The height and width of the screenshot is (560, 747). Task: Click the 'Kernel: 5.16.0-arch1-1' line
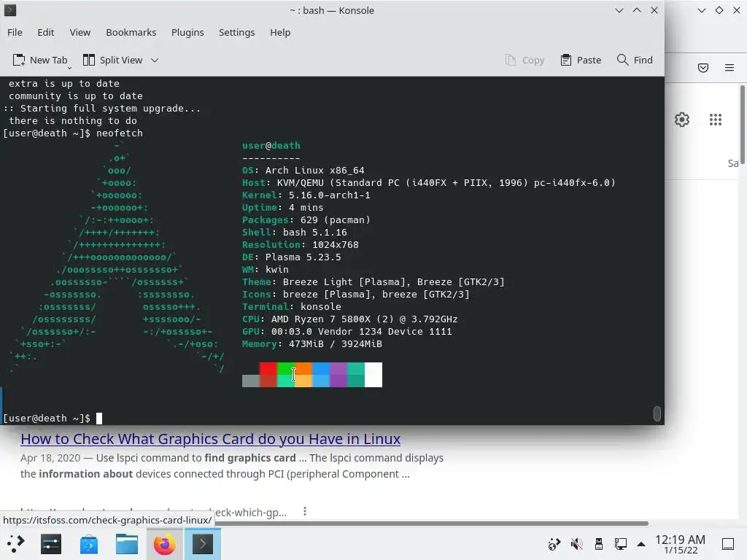(306, 195)
